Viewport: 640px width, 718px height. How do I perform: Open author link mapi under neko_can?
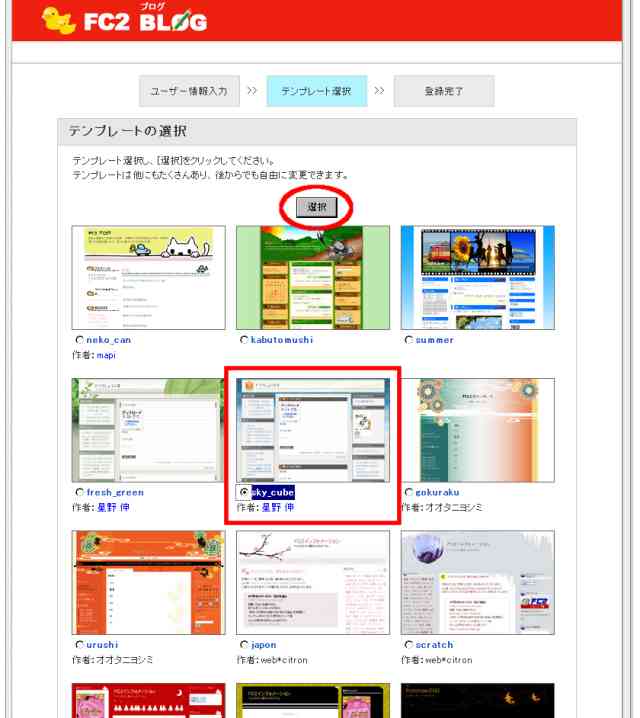[106, 355]
